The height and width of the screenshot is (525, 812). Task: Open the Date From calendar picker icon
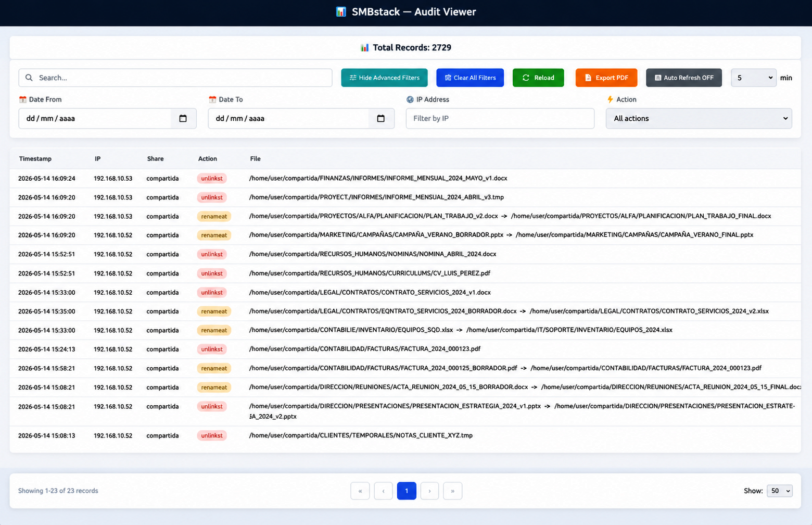pyautogui.click(x=183, y=118)
